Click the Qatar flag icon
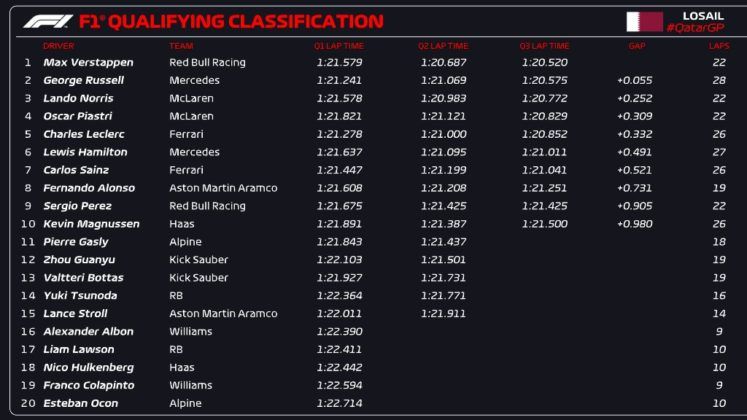Image resolution: width=747 pixels, height=420 pixels. click(644, 21)
